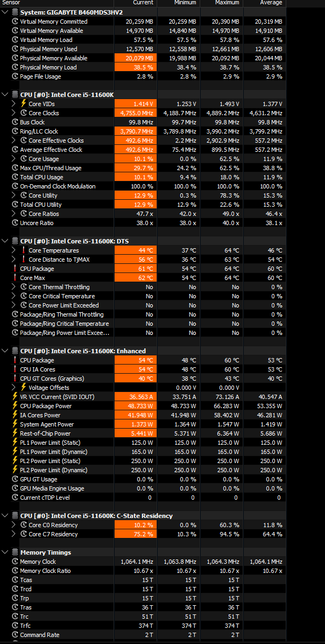Click the clock icon of Total CPU Usage
The height and width of the screenshot is (644, 325).
point(15,177)
